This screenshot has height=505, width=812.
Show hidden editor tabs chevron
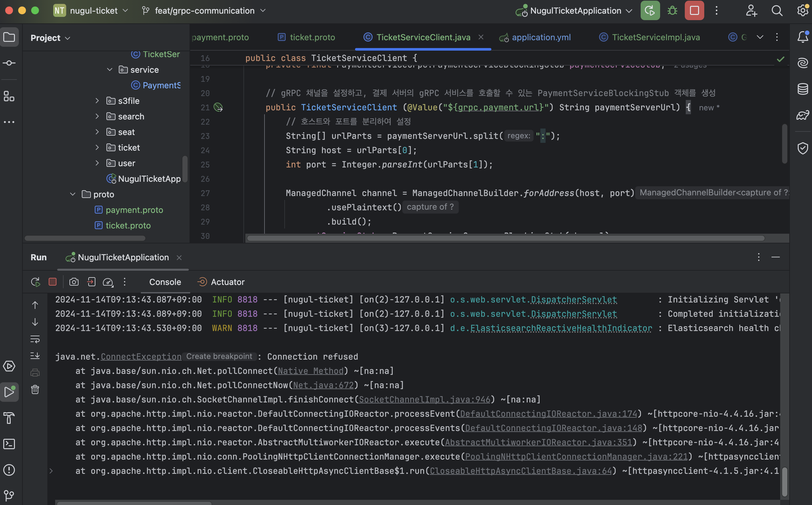click(x=760, y=37)
